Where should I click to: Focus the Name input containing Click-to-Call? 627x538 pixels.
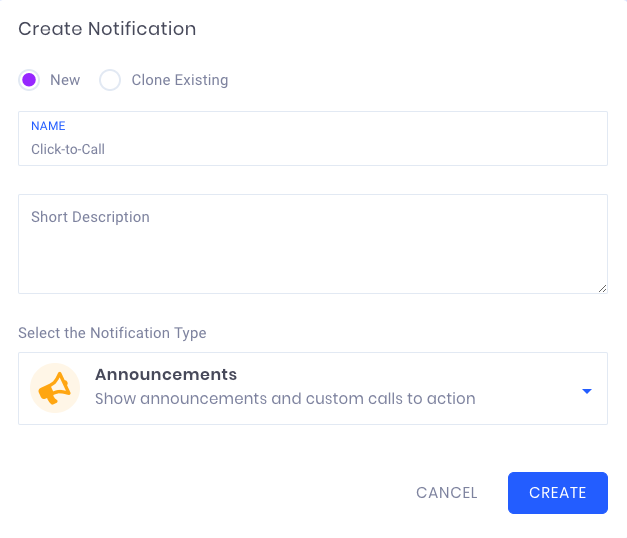(x=313, y=138)
